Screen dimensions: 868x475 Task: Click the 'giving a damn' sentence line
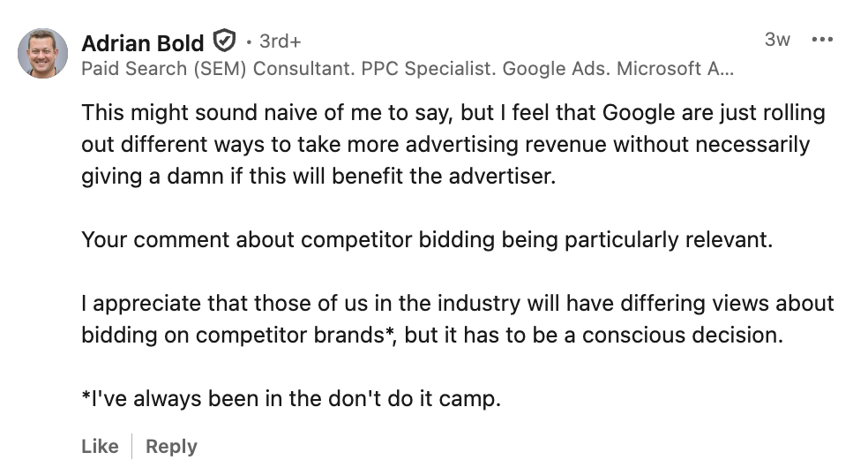coord(318,175)
